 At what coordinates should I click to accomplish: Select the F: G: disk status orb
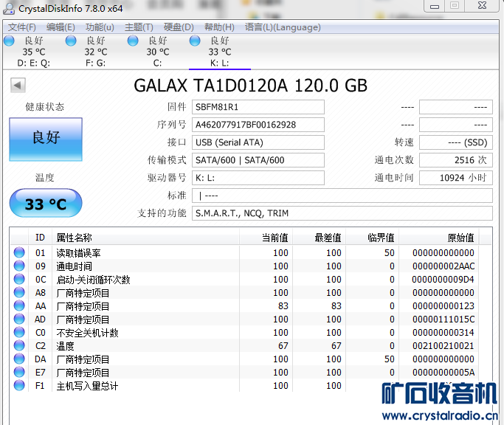coord(71,41)
